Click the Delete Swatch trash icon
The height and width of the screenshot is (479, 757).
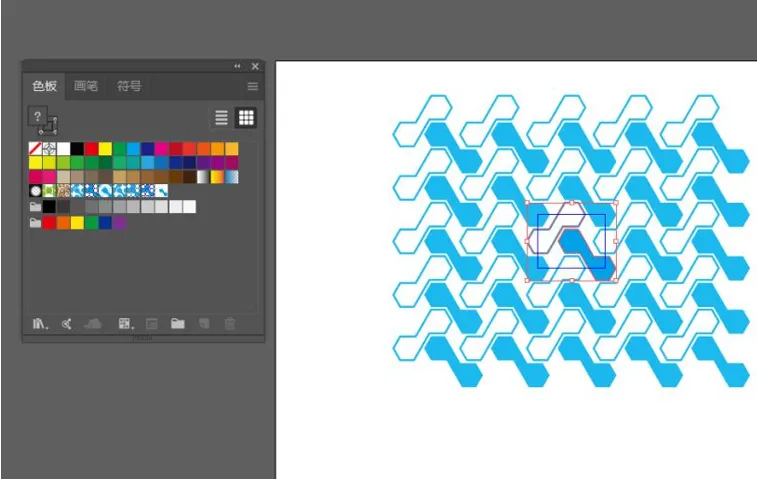[230, 324]
